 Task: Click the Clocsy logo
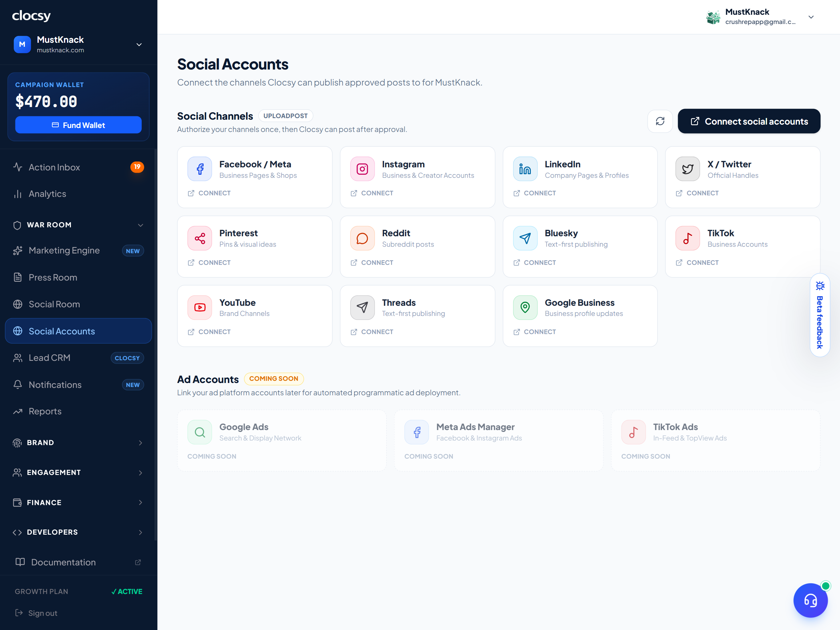coord(31,16)
